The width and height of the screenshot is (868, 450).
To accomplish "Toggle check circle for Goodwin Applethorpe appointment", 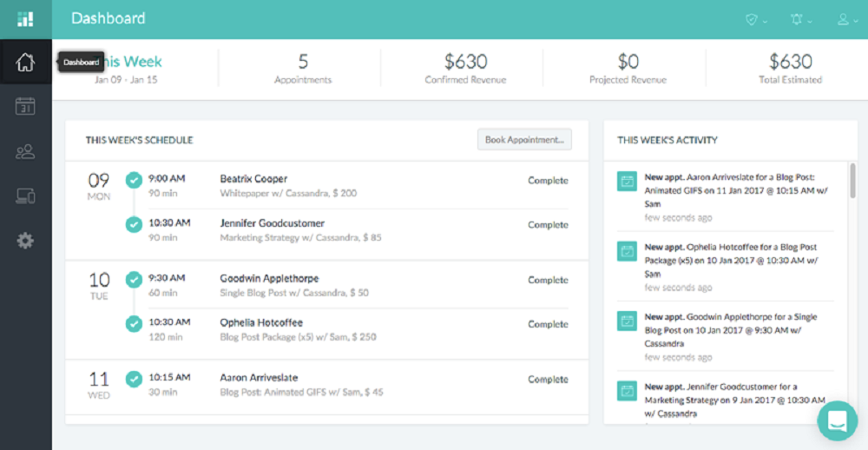I will (x=133, y=280).
